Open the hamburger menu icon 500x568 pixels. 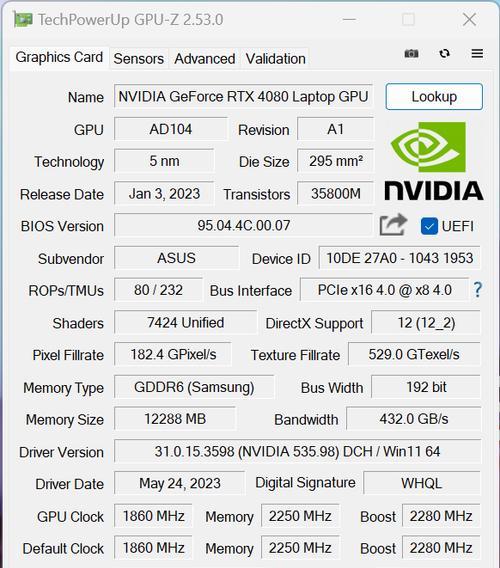click(477, 54)
